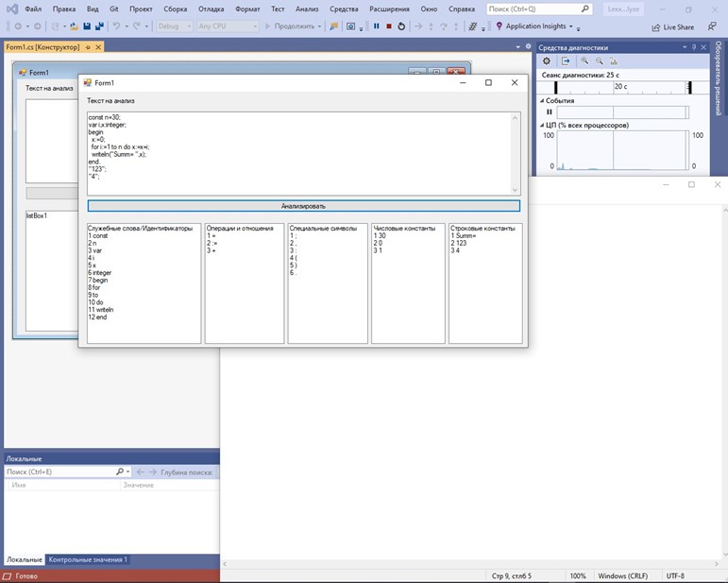Open the Сборка menu
Screen dimensions: 728x583
175,9
